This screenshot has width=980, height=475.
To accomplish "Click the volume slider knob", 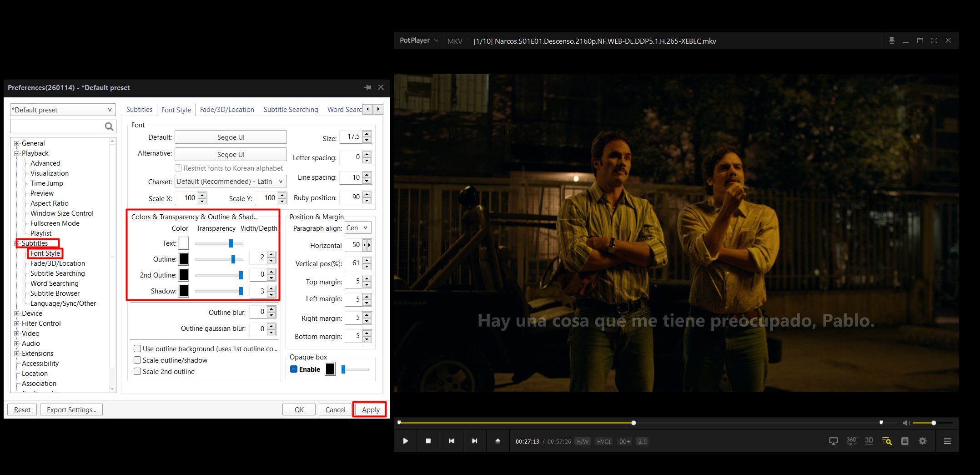I will (x=934, y=423).
